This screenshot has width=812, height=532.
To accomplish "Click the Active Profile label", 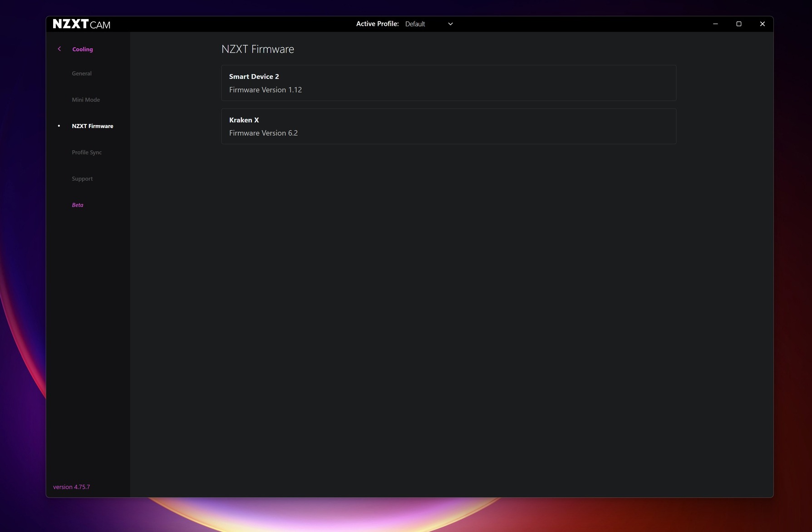I will click(377, 24).
